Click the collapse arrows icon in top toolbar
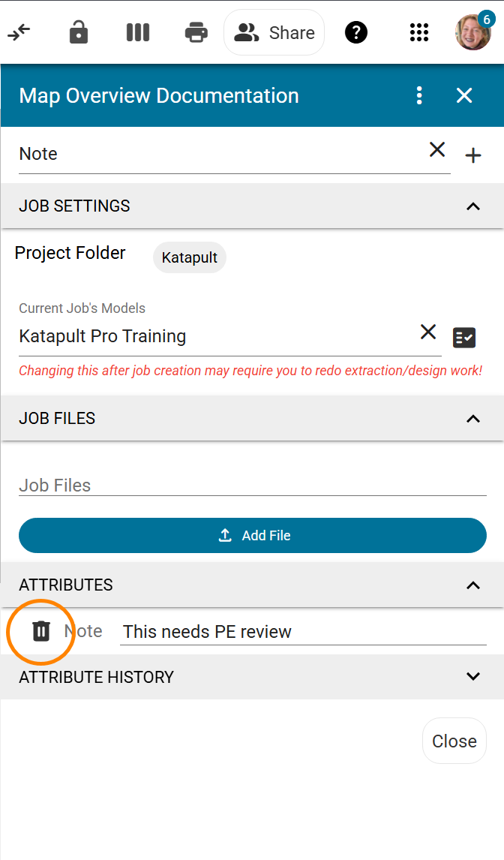The height and width of the screenshot is (860, 504). click(19, 33)
